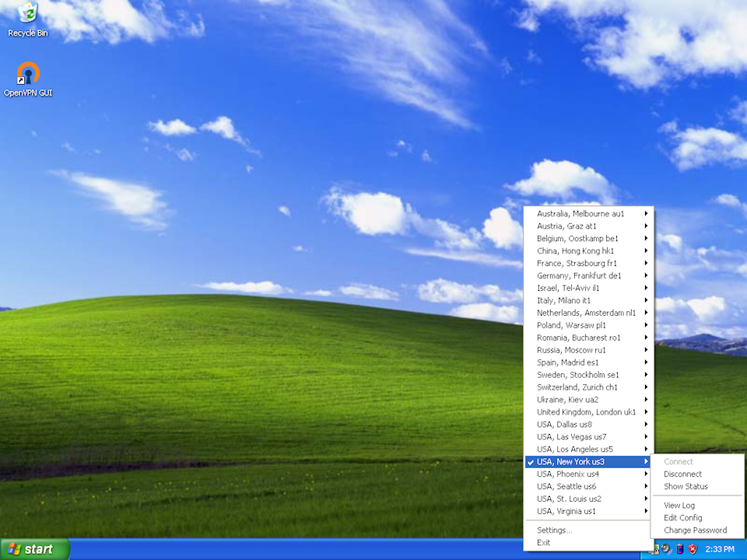Choose Exit in the OpenVPN menu
The image size is (747, 560).
[588, 542]
